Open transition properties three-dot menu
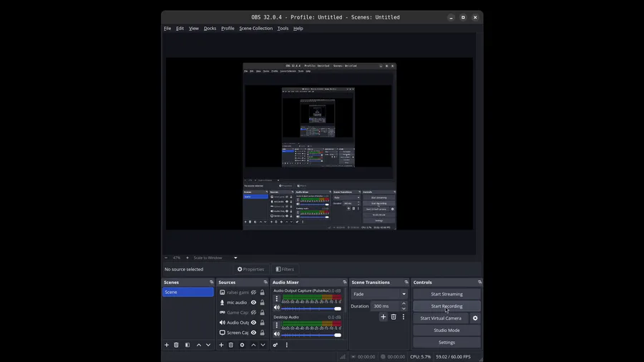The image size is (644, 362). (404, 317)
